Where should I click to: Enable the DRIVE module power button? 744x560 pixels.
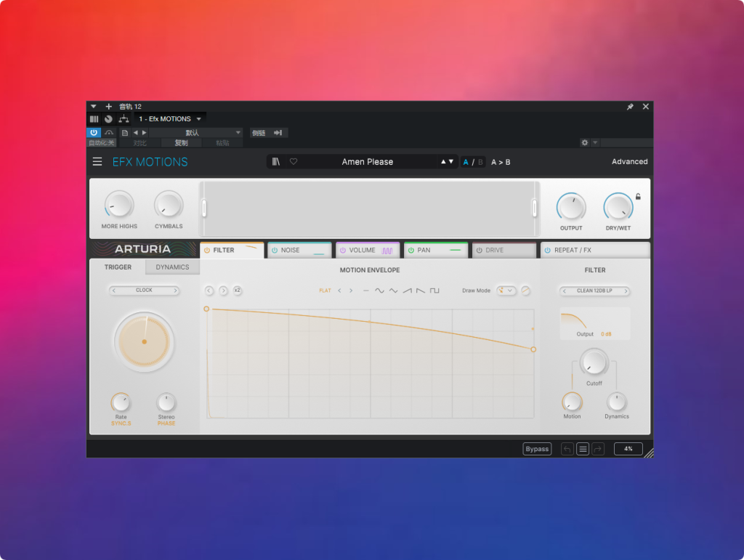click(x=480, y=251)
